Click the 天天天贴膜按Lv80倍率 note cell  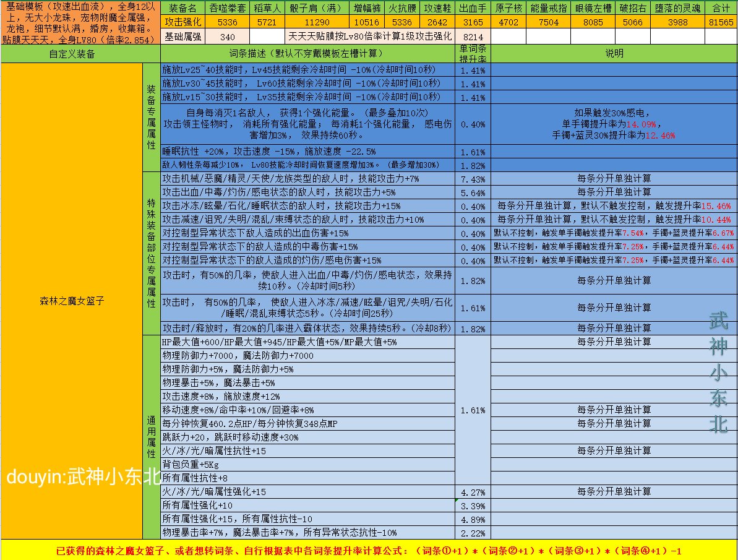(370, 37)
